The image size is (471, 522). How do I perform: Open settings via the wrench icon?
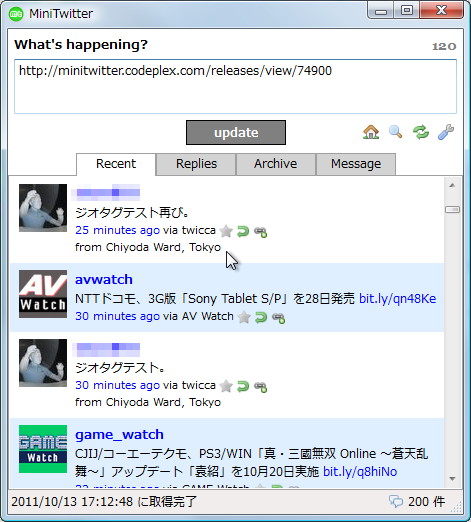pos(446,132)
